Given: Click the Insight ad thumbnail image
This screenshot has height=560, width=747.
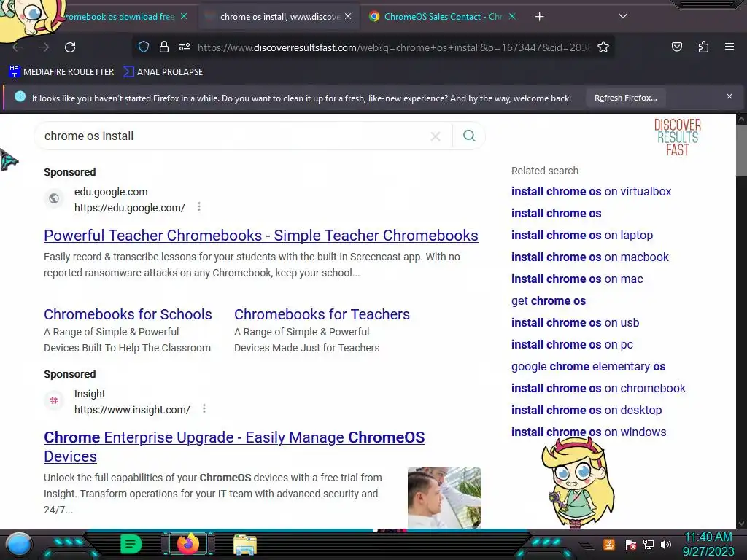Looking at the screenshot, I should pyautogui.click(x=444, y=497).
